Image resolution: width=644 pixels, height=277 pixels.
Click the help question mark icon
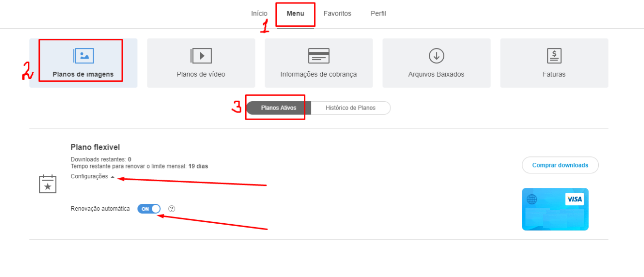pyautogui.click(x=172, y=209)
